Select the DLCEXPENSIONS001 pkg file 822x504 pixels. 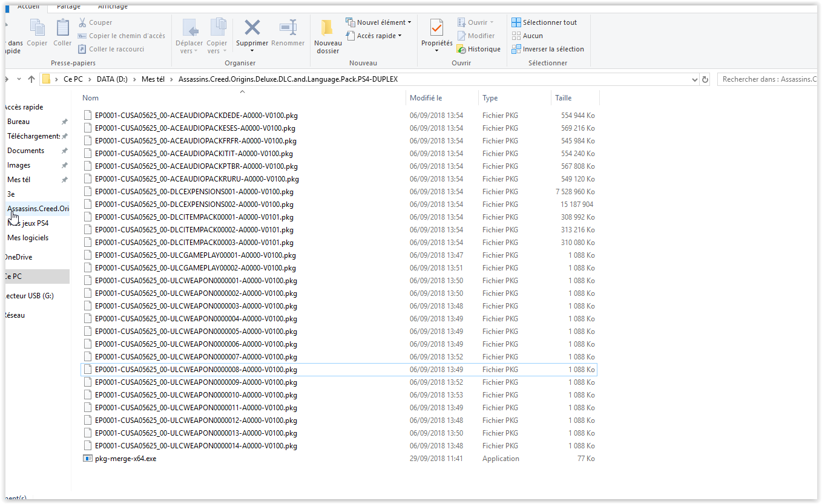click(194, 192)
